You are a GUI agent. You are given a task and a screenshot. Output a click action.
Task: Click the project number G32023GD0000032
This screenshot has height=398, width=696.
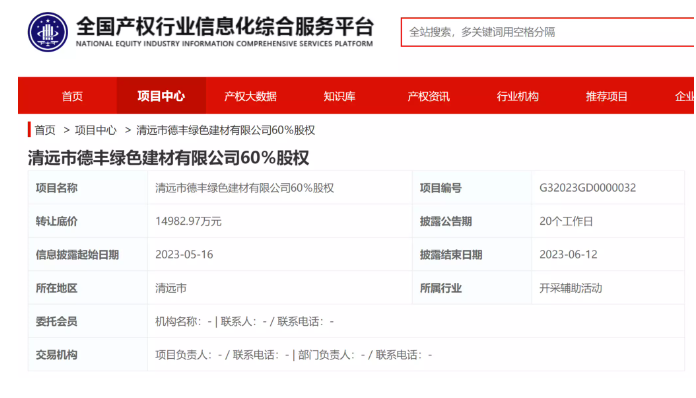pos(587,188)
